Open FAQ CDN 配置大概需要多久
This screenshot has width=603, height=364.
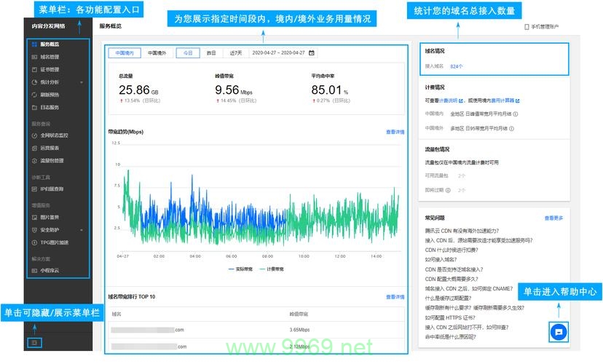[x=452, y=279]
